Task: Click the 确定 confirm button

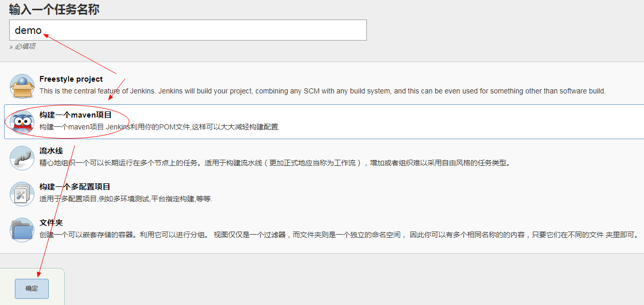Action: click(x=32, y=289)
